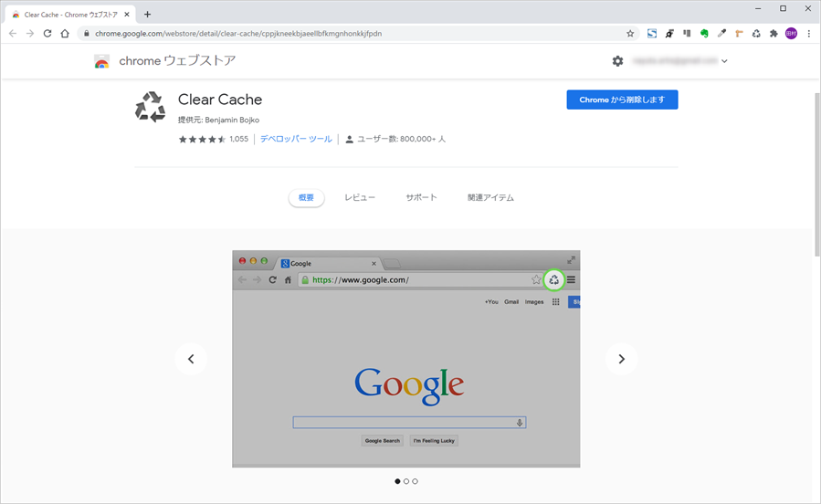This screenshot has width=821, height=504.
Task: Click the 提供元: Benjamin Bojko text
Action: [218, 120]
